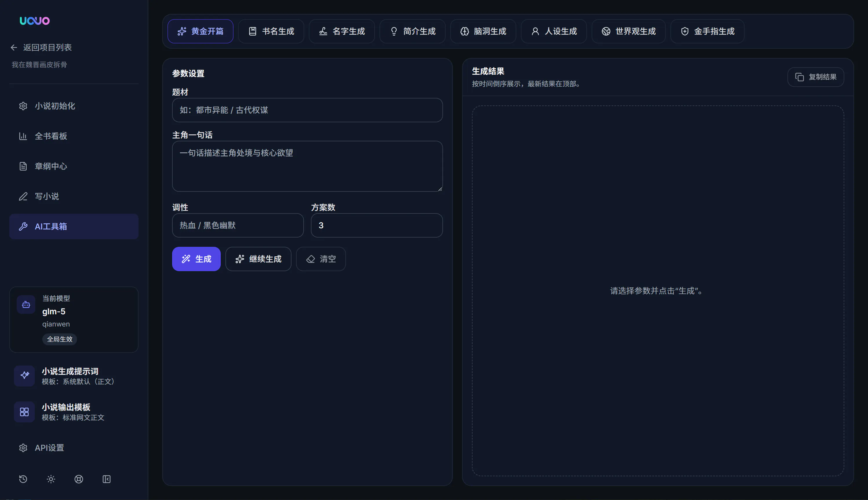Switch to the 书名生成 tab
This screenshot has width=868, height=500.
coord(271,31)
